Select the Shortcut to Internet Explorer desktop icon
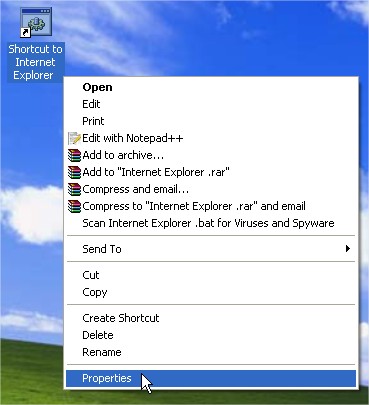 [36, 22]
